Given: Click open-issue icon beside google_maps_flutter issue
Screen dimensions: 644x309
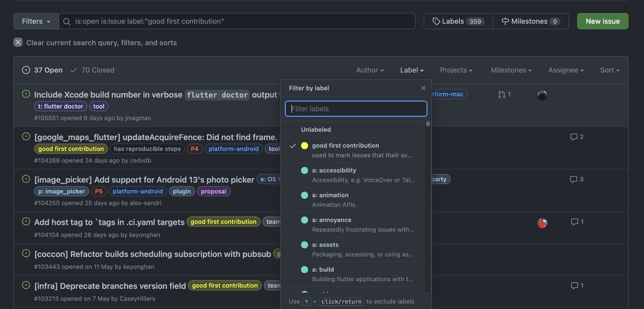Looking at the screenshot, I should pos(26,136).
